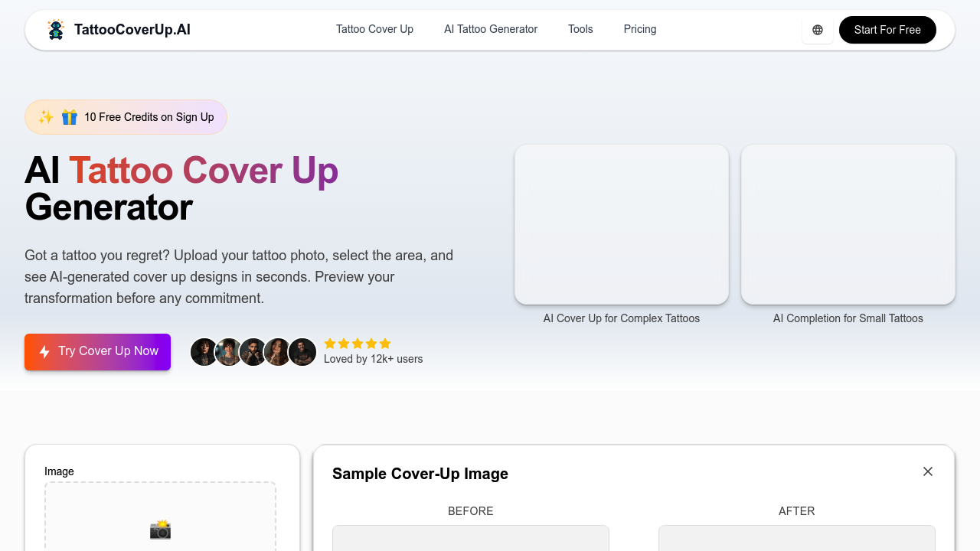Image resolution: width=980 pixels, height=551 pixels.
Task: Open the Tools navigation item
Action: pos(580,29)
